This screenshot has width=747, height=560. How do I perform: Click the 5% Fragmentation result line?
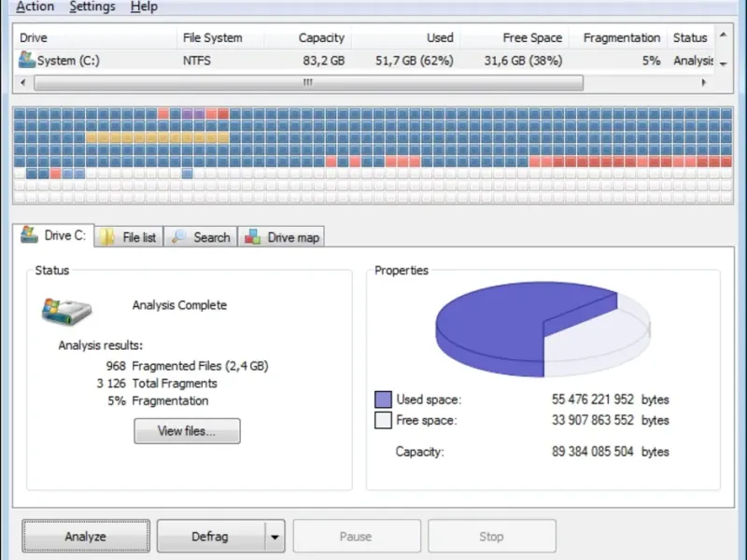pos(158,401)
